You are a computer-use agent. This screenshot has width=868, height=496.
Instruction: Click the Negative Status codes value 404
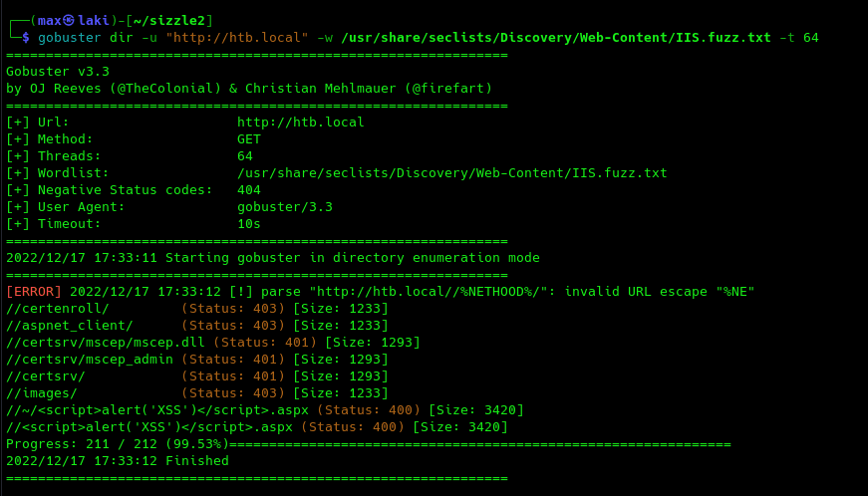tap(248, 190)
